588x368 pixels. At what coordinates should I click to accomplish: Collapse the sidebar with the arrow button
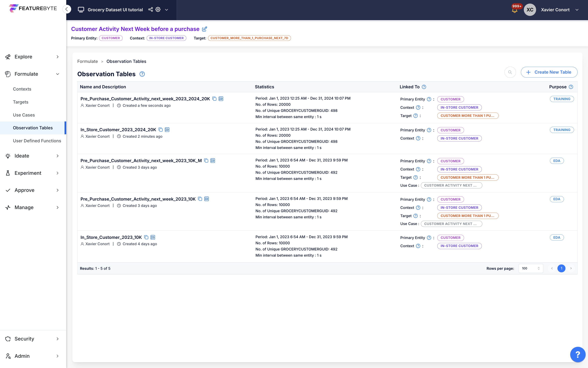(x=67, y=9)
